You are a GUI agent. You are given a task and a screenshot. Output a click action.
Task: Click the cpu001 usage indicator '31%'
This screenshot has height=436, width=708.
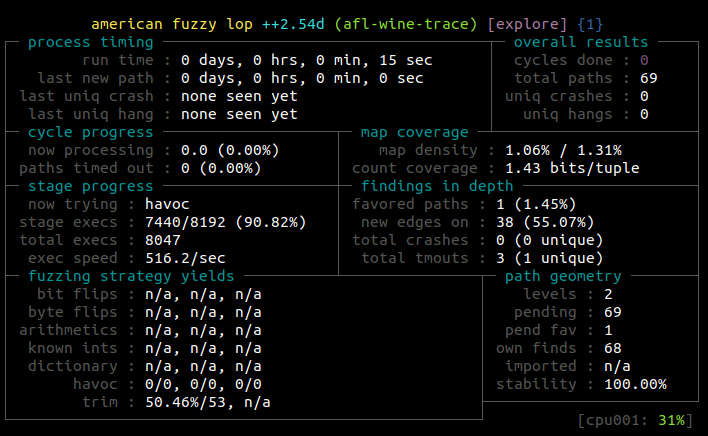pyautogui.click(x=671, y=420)
